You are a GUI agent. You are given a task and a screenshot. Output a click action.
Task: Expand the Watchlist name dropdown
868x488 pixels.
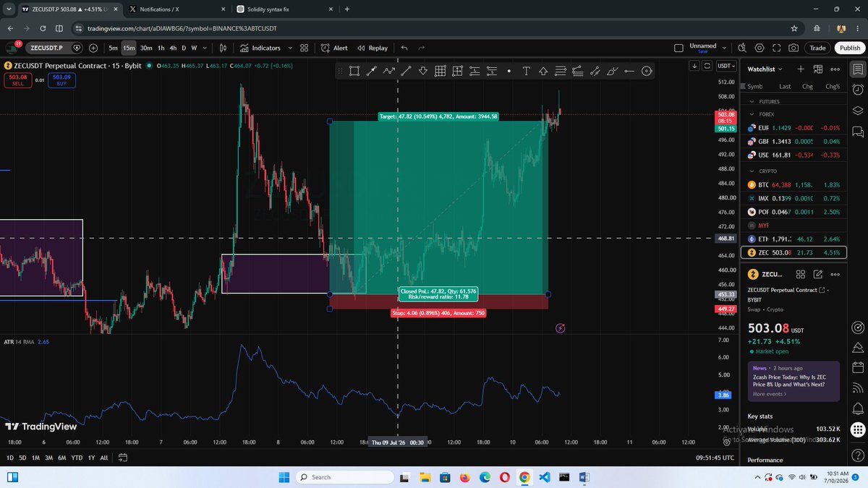tap(766, 69)
